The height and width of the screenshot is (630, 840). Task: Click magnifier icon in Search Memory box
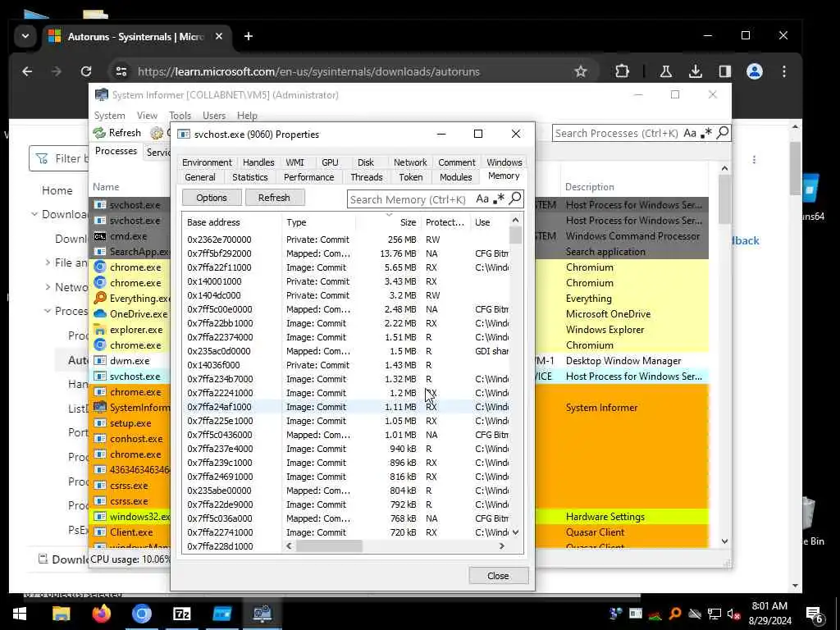(x=515, y=199)
